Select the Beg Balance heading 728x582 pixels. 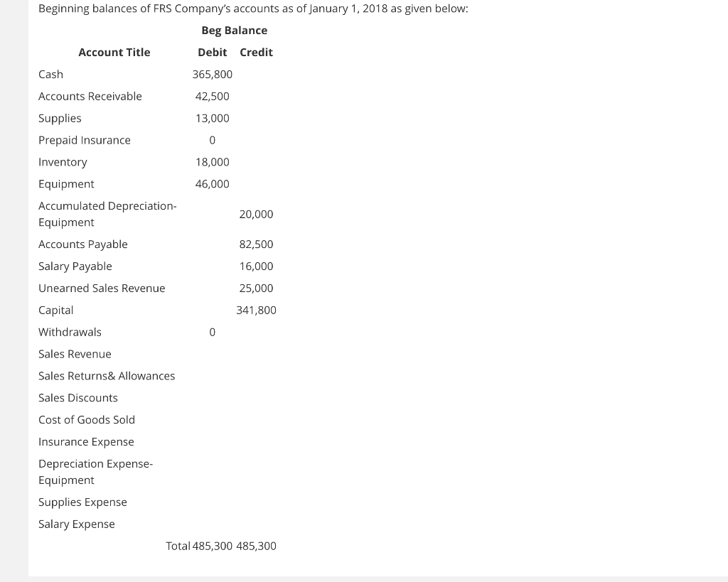(x=235, y=30)
